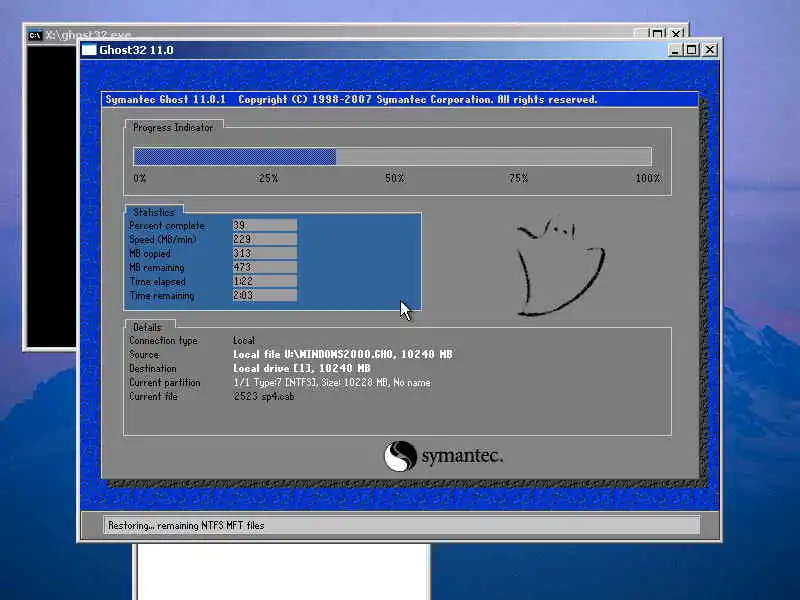Click the symantec. wordmark text
Screen dimensions: 800x600
click(x=462, y=456)
